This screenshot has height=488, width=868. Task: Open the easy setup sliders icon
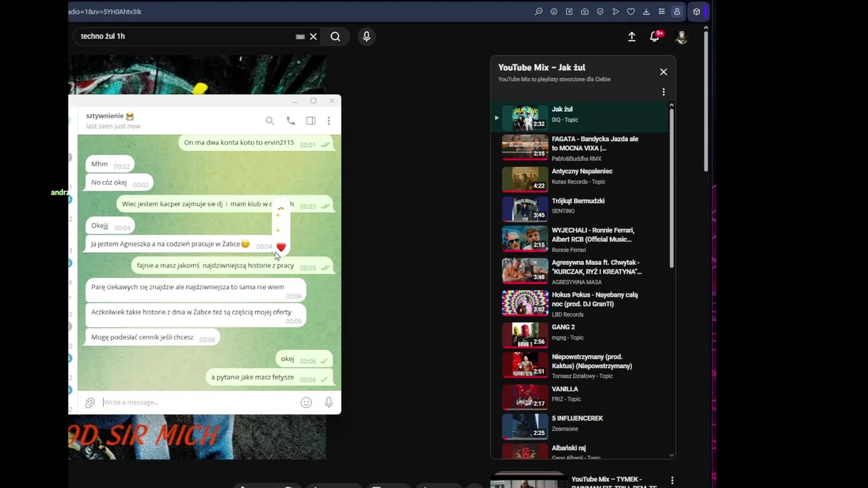[661, 12]
